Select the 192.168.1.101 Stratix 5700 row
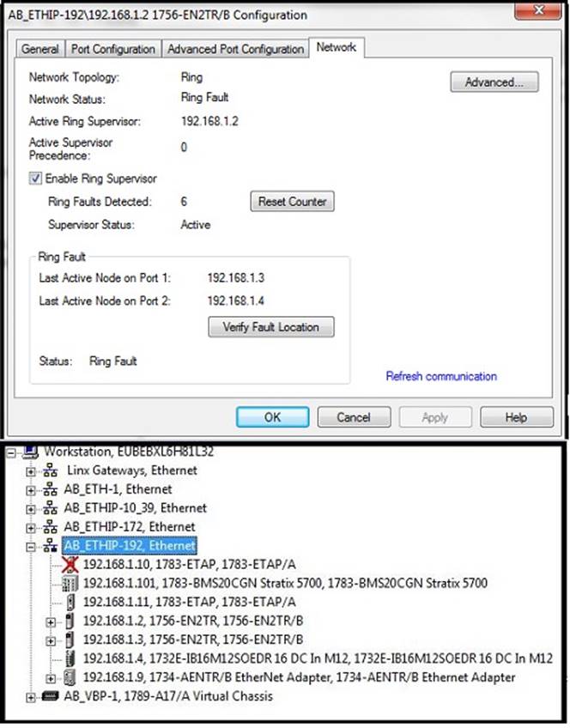570x728 pixels. tap(285, 583)
